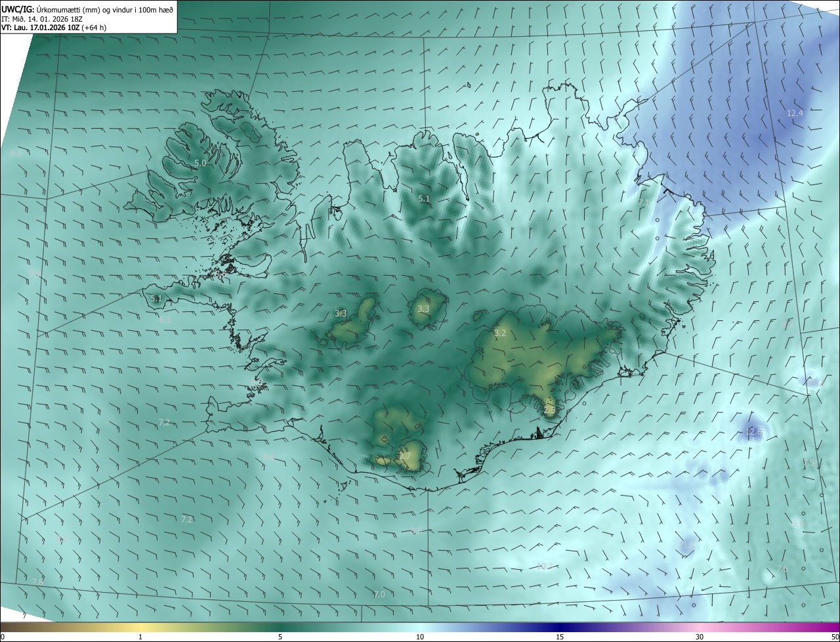This screenshot has width=840, height=642.
Task: Click the '7.8' value label on the map
Action: (x=37, y=582)
